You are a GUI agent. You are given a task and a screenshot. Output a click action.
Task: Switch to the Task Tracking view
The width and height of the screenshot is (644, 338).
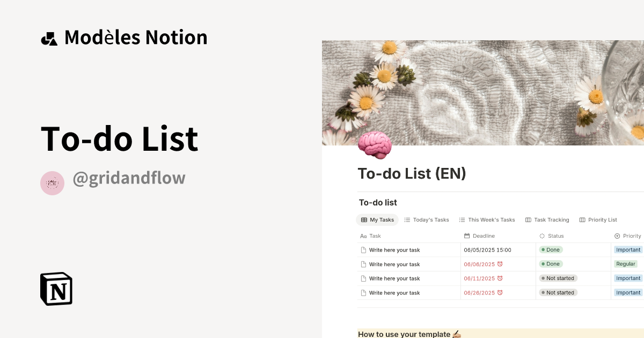coord(551,220)
